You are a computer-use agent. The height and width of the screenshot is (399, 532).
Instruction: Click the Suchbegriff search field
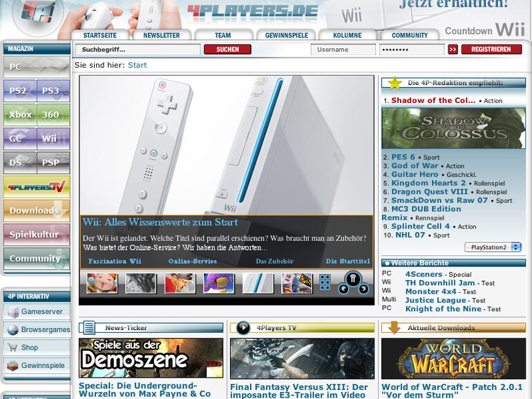[137, 50]
